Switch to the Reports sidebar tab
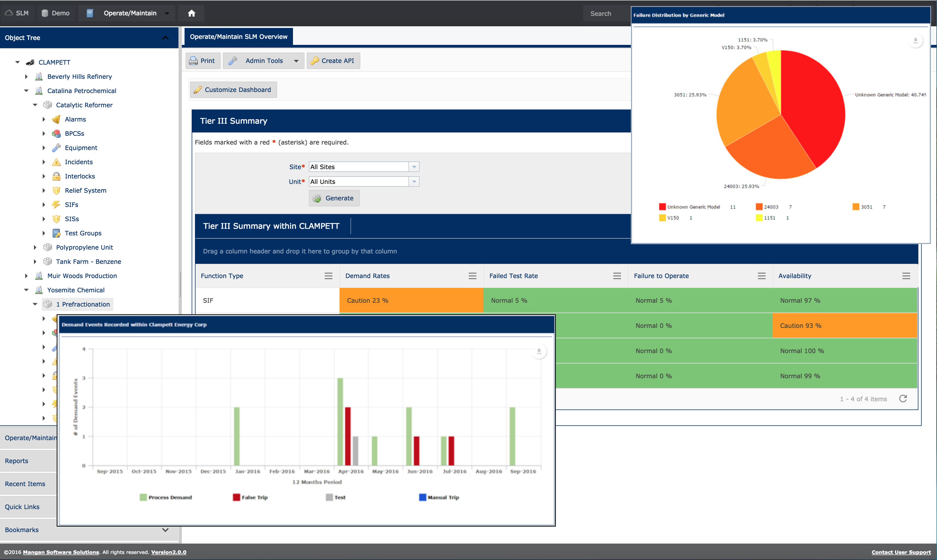 (16, 461)
